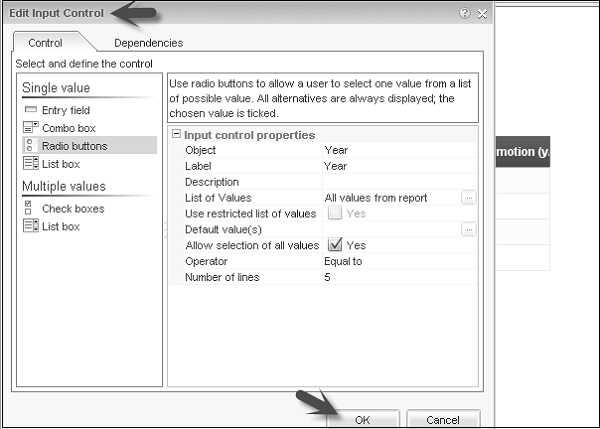Confirm with the OK button

pyautogui.click(x=362, y=420)
